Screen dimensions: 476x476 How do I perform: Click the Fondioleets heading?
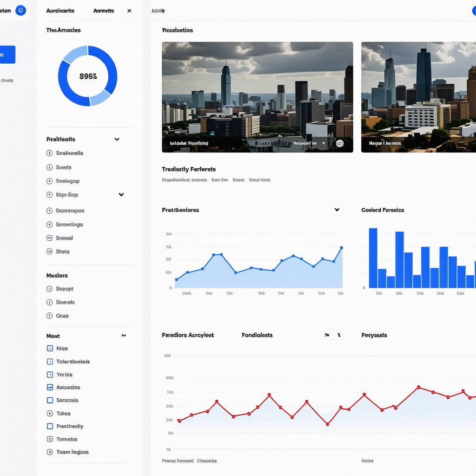pos(257,335)
